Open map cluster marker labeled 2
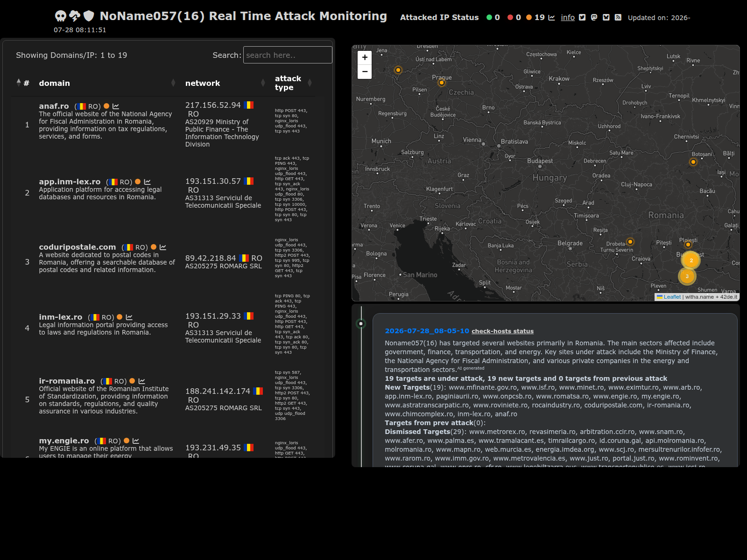Image resolution: width=747 pixels, height=560 pixels. (691, 260)
